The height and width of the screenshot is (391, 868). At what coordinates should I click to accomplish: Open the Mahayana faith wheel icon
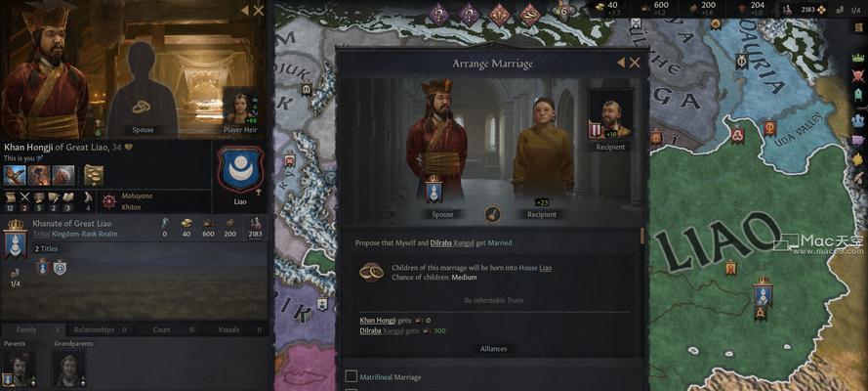click(108, 201)
